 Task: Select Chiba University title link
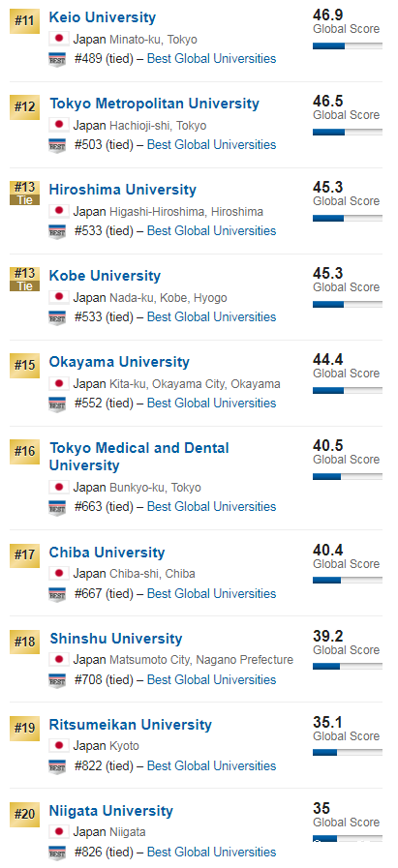point(107,553)
